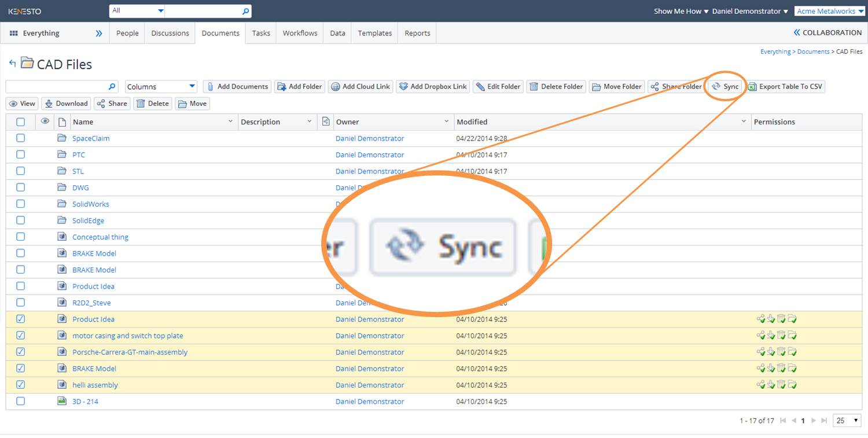
Task: Click the Export Table To CSV icon
Action: [752, 86]
